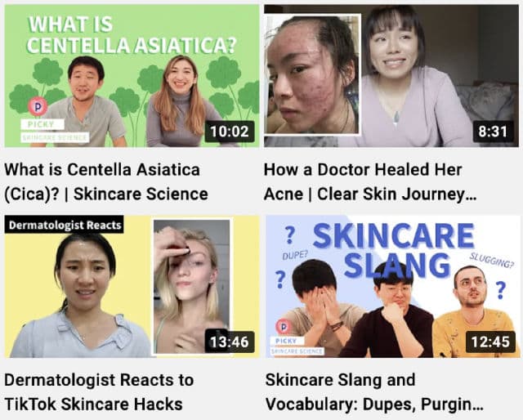Viewport: 523px width, 420px height.
Task: Click the blonde woman TikTok inset clip
Action: point(192,286)
